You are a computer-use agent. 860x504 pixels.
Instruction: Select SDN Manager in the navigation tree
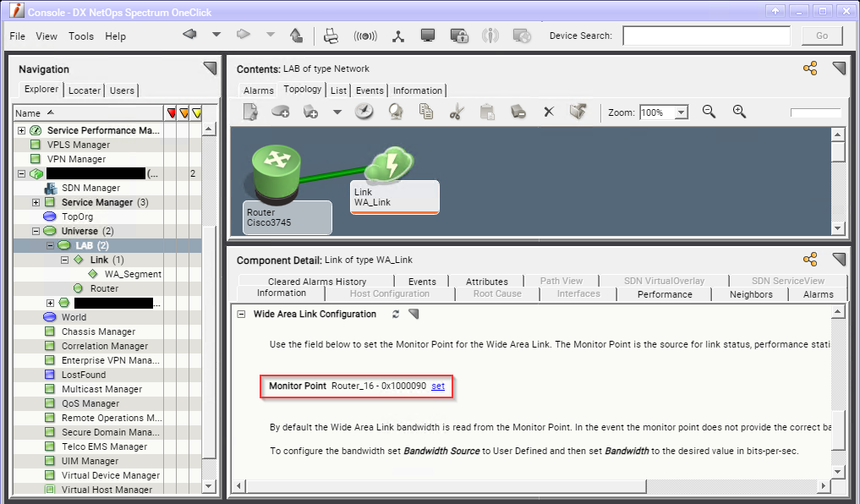pos(90,188)
